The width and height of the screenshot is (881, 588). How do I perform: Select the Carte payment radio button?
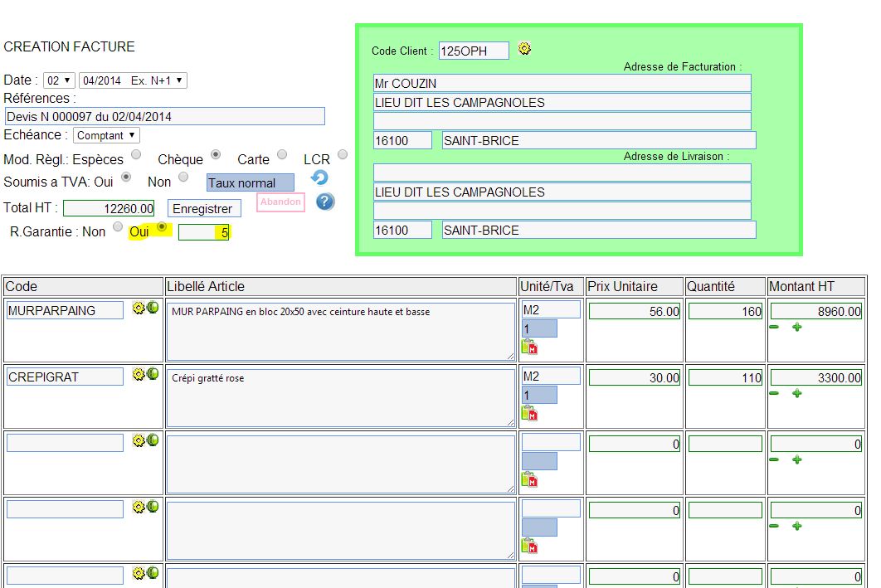point(282,154)
